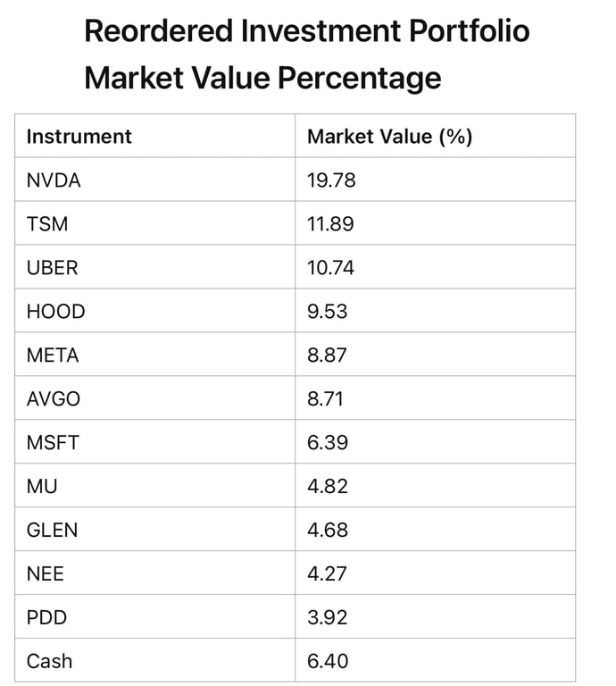The height and width of the screenshot is (686, 616).
Task: Select the HOOD instrument cell
Action: pyautogui.click(x=55, y=312)
